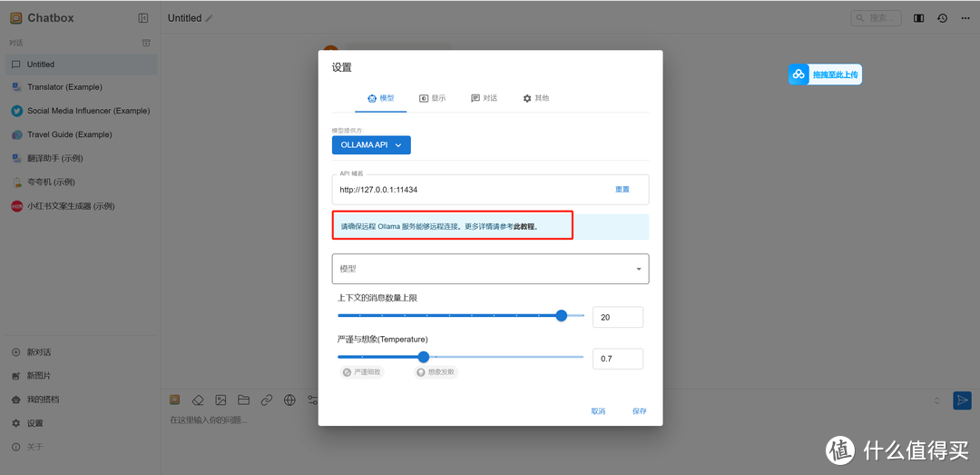Switch to the 其他 tab in settings
Screen dimensions: 980x475
pos(535,98)
